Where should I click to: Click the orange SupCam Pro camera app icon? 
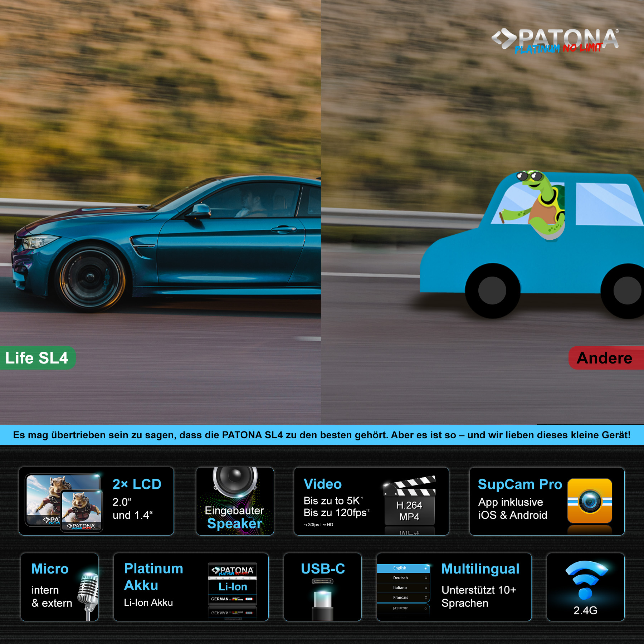(x=590, y=501)
